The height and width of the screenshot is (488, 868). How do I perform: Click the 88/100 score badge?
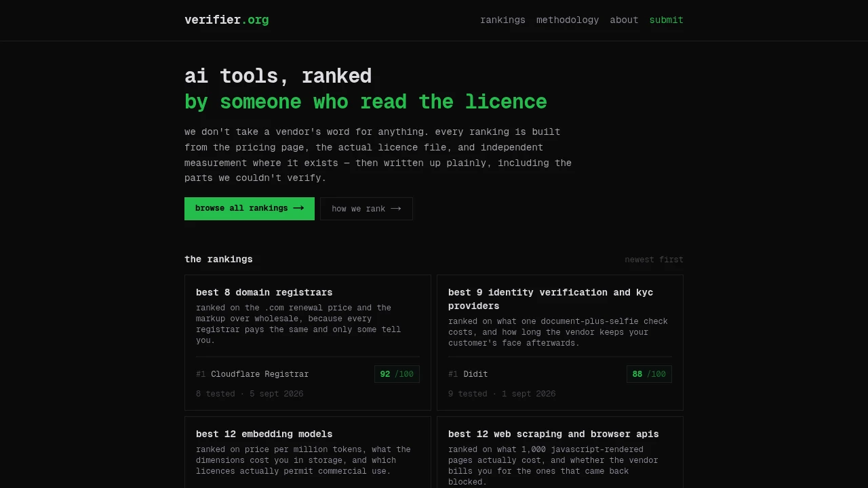pos(649,374)
